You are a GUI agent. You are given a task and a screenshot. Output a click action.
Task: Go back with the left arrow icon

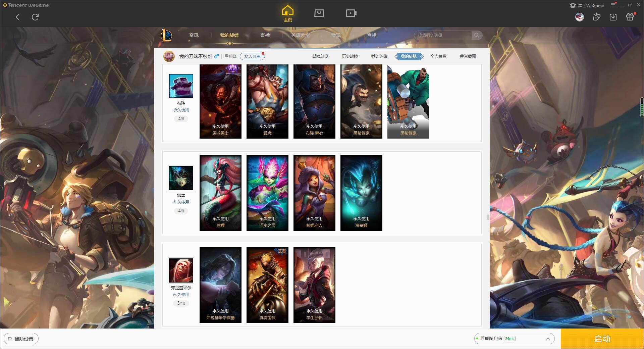click(18, 17)
